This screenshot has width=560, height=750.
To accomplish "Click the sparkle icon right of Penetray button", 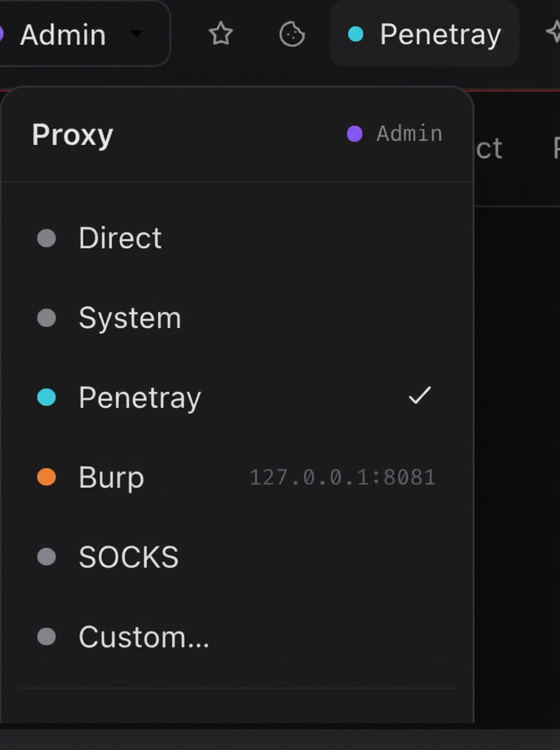I will [x=552, y=32].
